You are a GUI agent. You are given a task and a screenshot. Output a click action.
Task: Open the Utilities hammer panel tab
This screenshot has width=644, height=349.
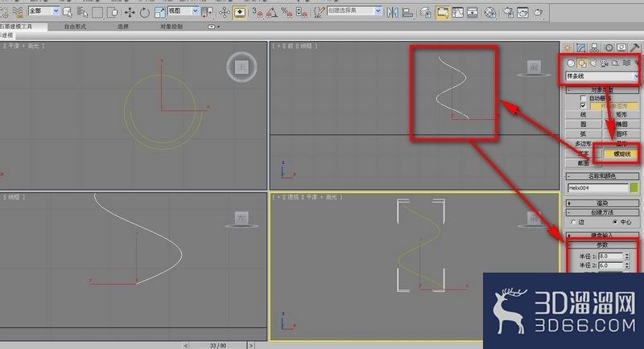point(635,48)
